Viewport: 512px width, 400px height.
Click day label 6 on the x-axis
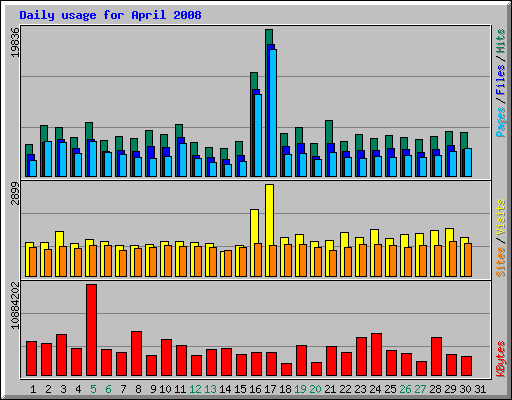[x=108, y=389]
